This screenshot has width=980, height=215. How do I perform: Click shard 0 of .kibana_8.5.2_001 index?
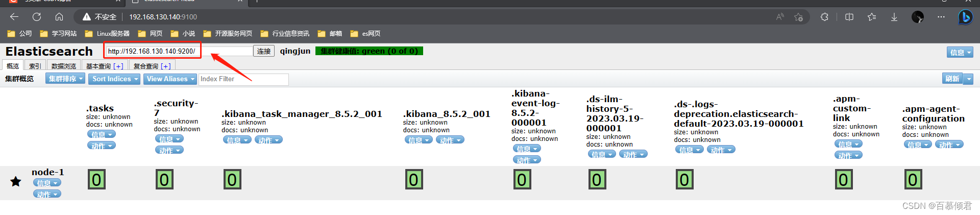click(x=414, y=180)
